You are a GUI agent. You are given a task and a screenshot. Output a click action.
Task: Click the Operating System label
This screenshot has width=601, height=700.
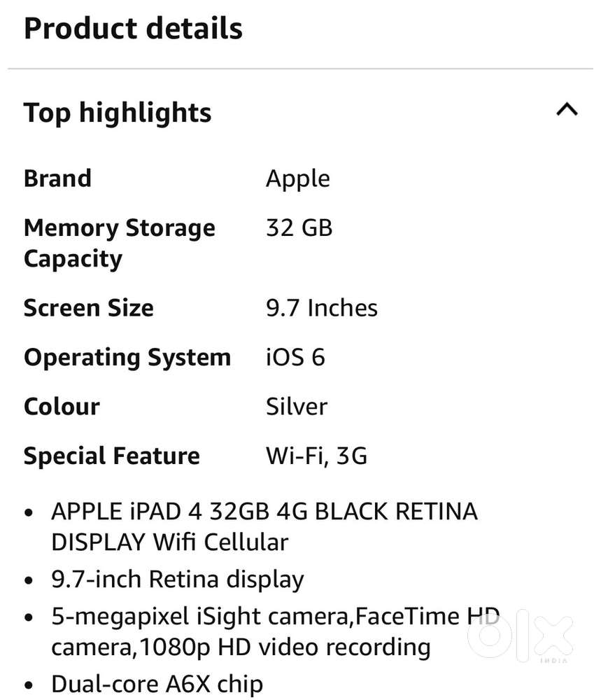point(127,357)
